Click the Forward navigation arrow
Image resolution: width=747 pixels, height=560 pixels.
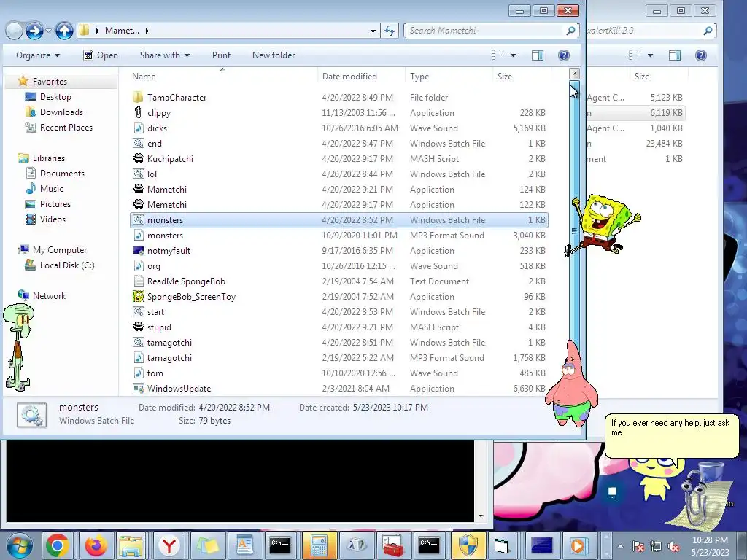pyautogui.click(x=34, y=31)
